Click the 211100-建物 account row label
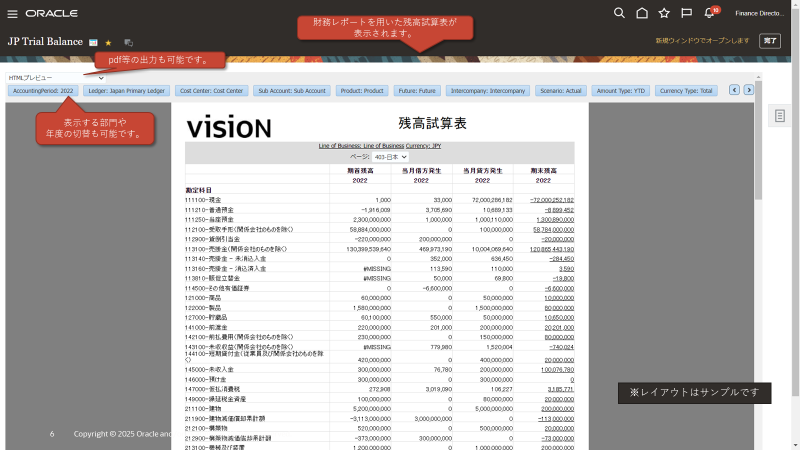The image size is (800, 450). click(203, 409)
